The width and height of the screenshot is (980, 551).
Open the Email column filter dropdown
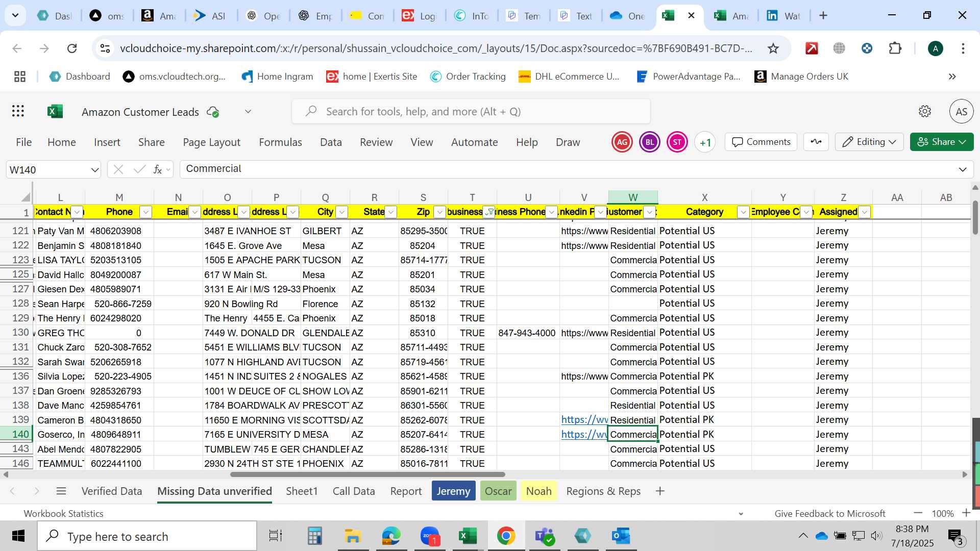pos(195,212)
